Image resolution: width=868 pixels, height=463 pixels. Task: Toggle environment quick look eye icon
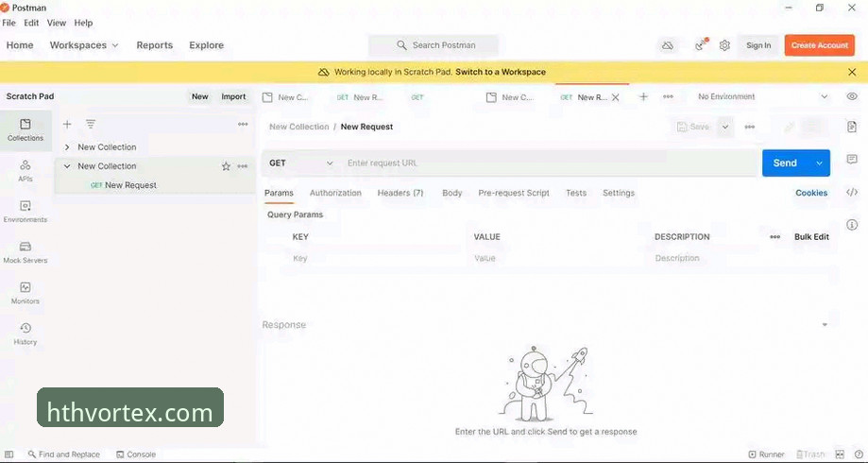point(852,96)
